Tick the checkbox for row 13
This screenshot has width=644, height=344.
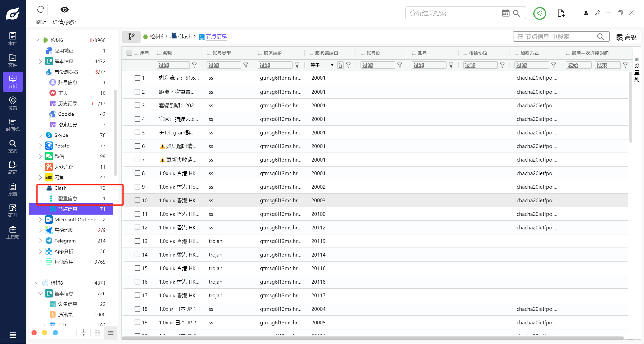pos(137,241)
